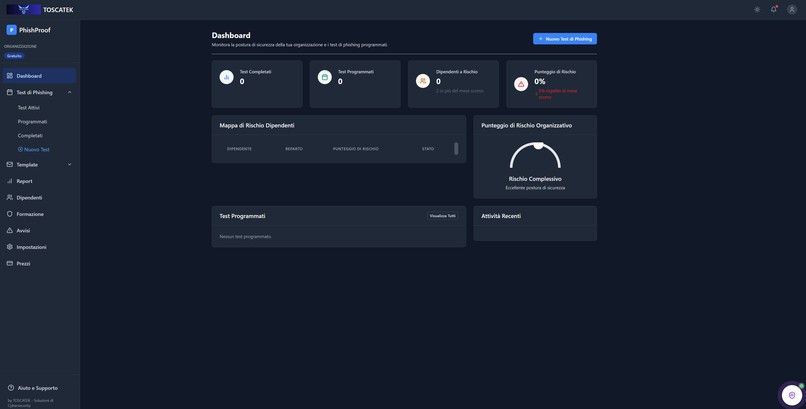Click the Avvisi warning triangle icon
Screen dimensions: 806x409
[10, 230]
